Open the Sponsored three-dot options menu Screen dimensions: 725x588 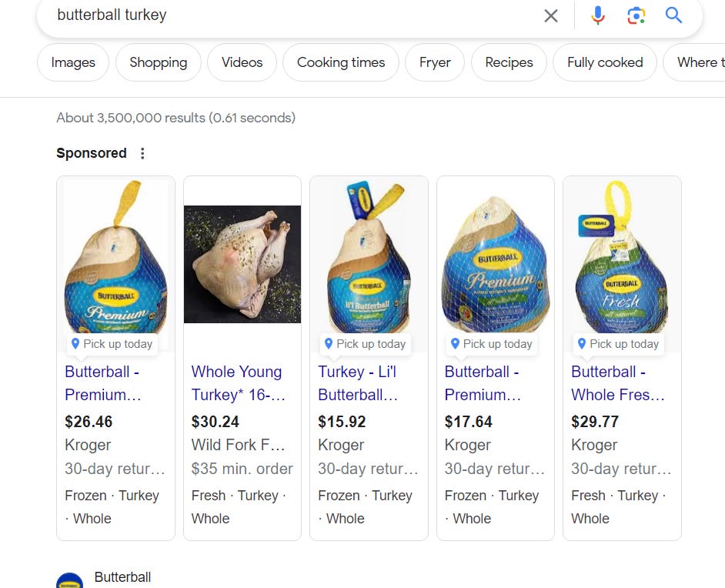[x=142, y=153]
